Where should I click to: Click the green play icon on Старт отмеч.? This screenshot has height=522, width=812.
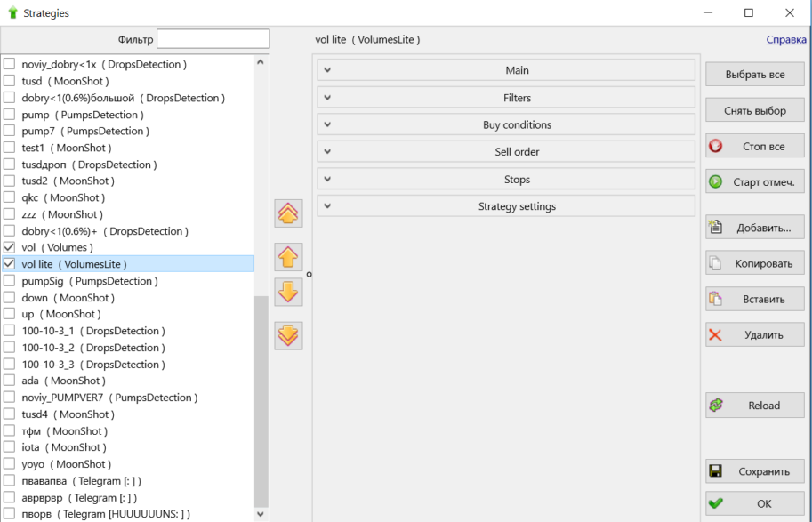(716, 182)
